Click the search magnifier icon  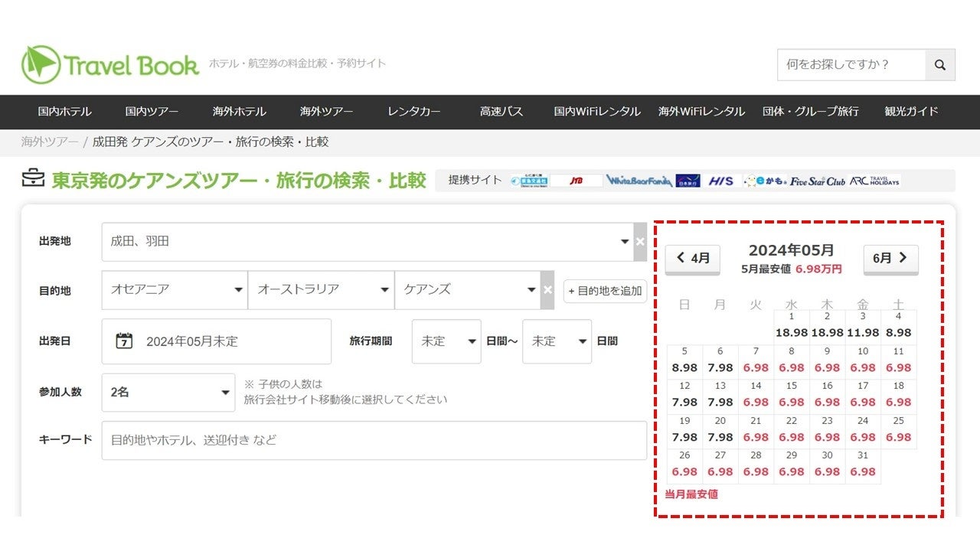(x=940, y=65)
